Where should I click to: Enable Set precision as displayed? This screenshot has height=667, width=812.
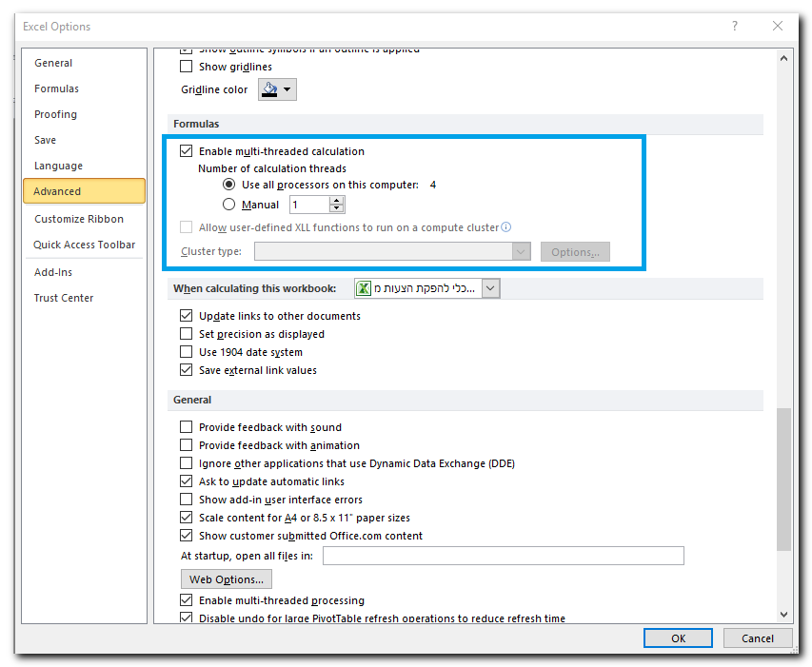coord(187,334)
